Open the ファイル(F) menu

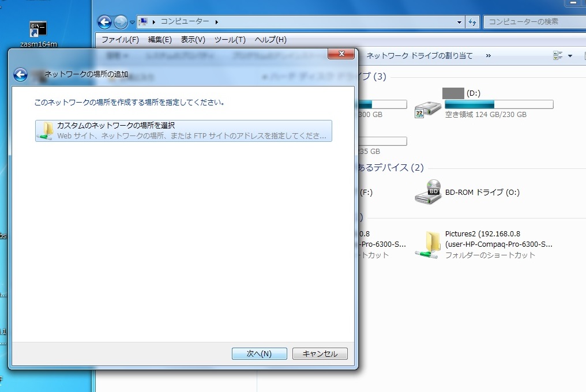pyautogui.click(x=120, y=40)
